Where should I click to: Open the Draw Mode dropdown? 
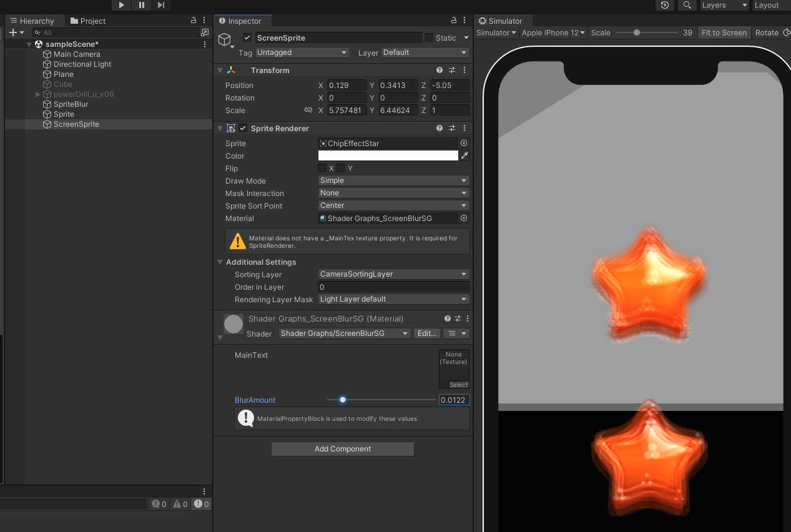pyautogui.click(x=393, y=180)
